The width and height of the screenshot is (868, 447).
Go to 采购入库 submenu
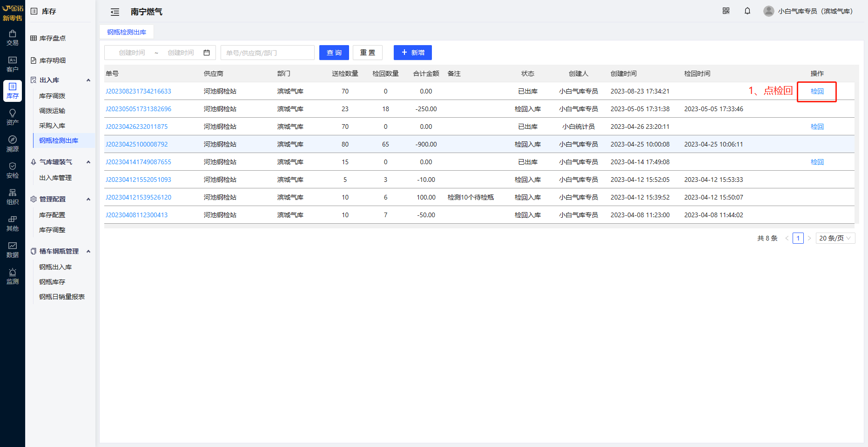click(x=52, y=126)
